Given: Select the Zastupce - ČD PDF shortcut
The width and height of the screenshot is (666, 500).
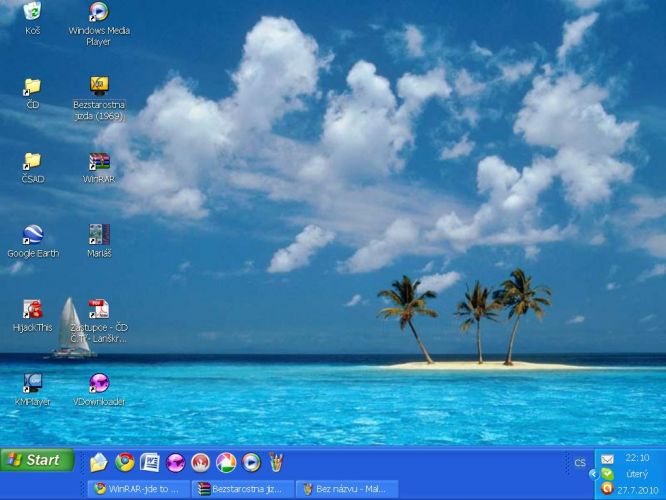Looking at the screenshot, I should click(x=99, y=321).
